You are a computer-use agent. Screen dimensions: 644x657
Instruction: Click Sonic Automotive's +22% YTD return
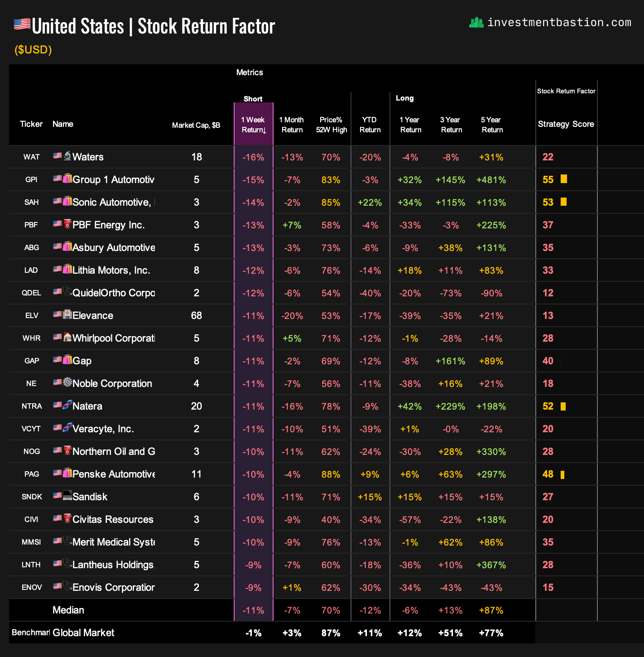(x=370, y=203)
